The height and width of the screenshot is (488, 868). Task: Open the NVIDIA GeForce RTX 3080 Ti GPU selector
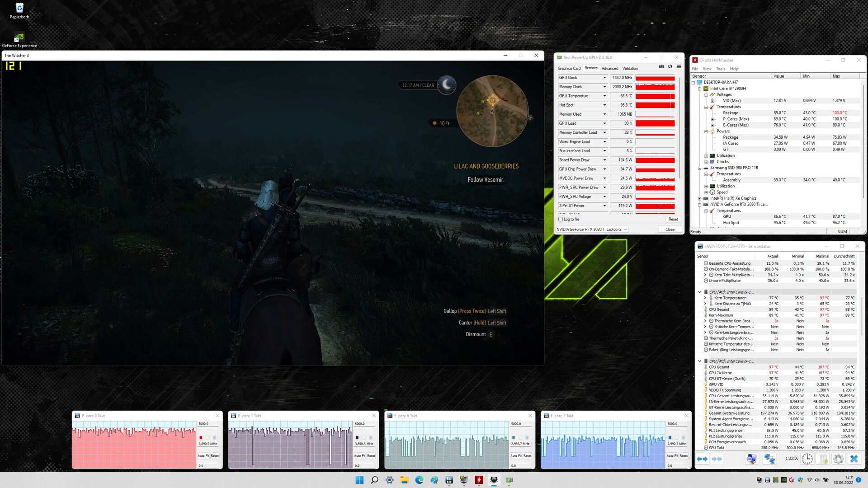592,230
